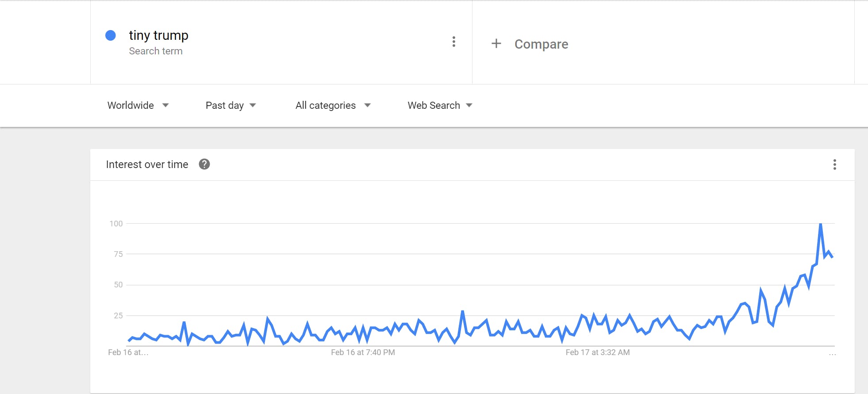Click the arrow beside Web Search
Viewport: 868px width, 394px height.
coord(469,105)
